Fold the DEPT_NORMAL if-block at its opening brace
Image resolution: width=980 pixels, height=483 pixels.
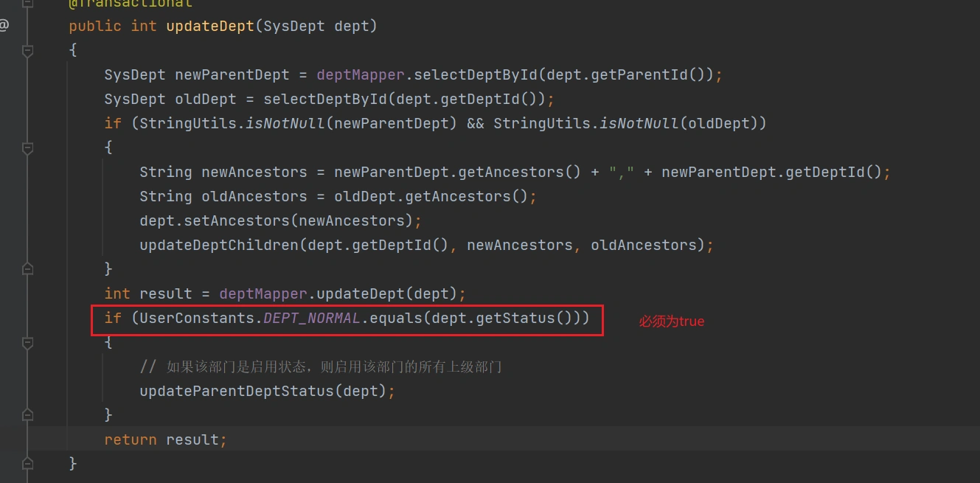click(28, 343)
